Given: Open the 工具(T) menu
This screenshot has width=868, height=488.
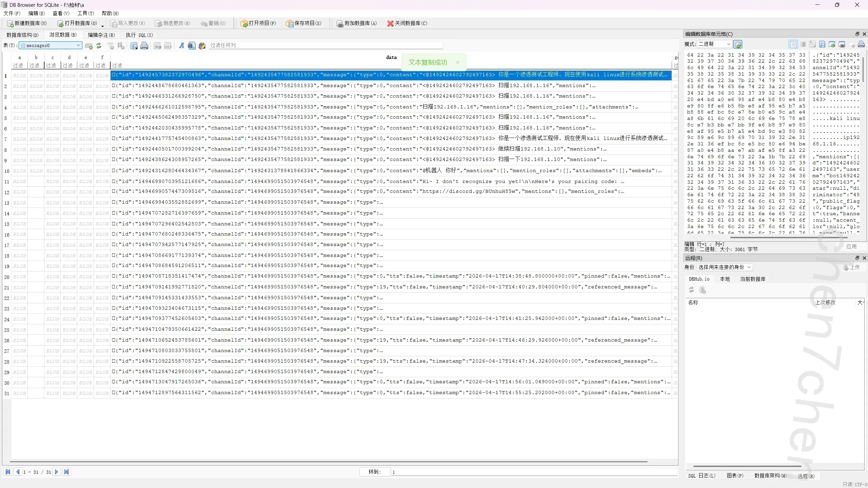Looking at the screenshot, I should pyautogui.click(x=86, y=13).
